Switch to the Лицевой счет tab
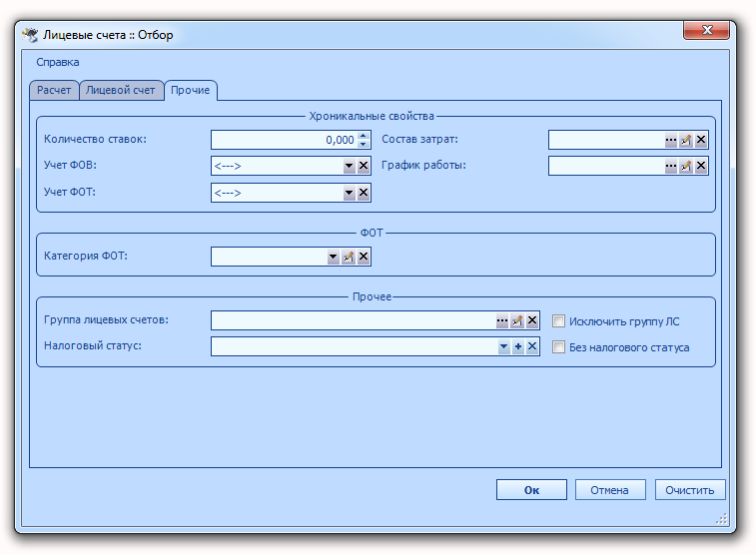The width and height of the screenshot is (756, 555). click(121, 90)
